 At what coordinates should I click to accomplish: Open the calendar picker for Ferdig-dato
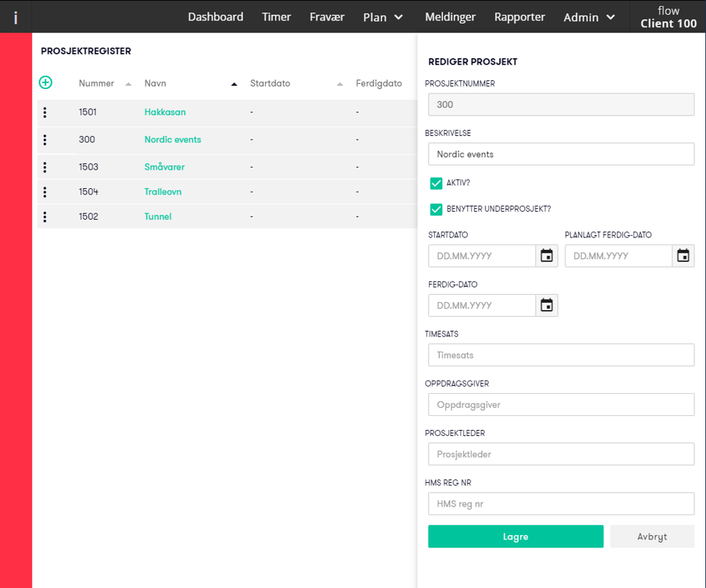click(x=547, y=305)
